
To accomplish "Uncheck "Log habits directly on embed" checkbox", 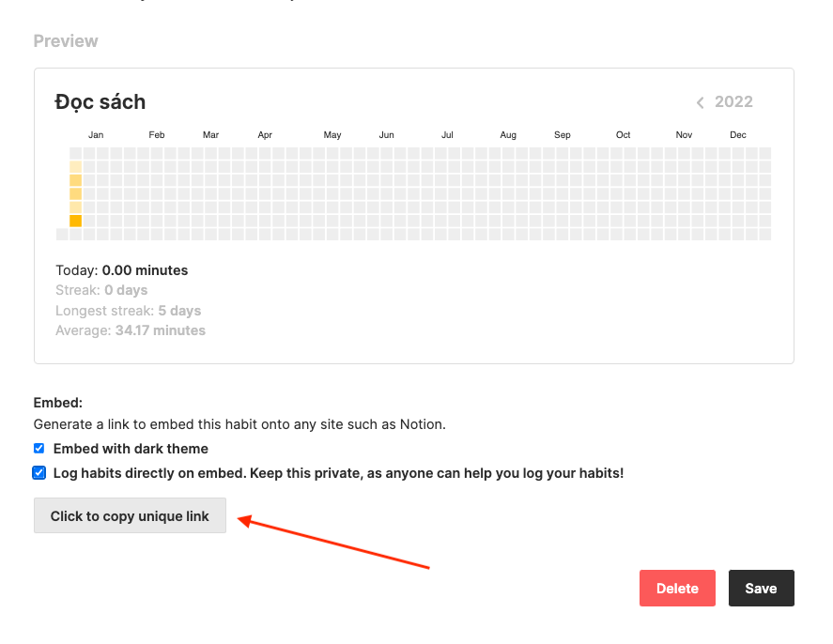I will click(39, 473).
